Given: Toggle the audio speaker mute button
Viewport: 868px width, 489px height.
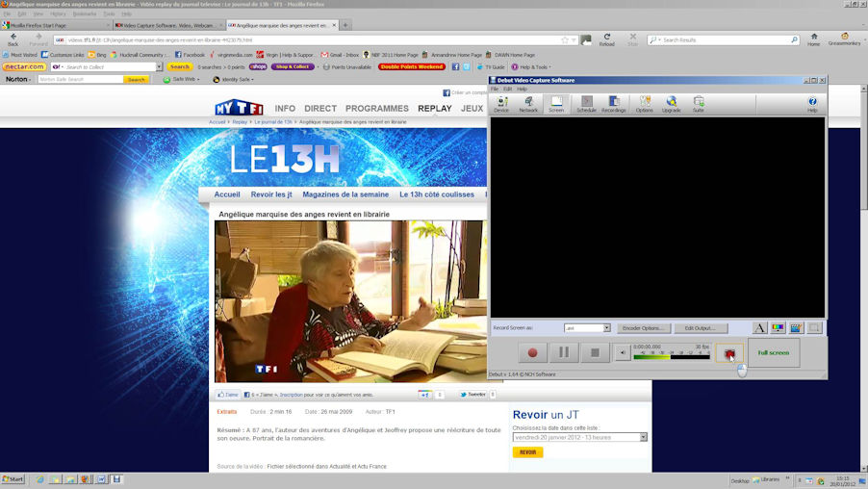Looking at the screenshot, I should coord(623,353).
